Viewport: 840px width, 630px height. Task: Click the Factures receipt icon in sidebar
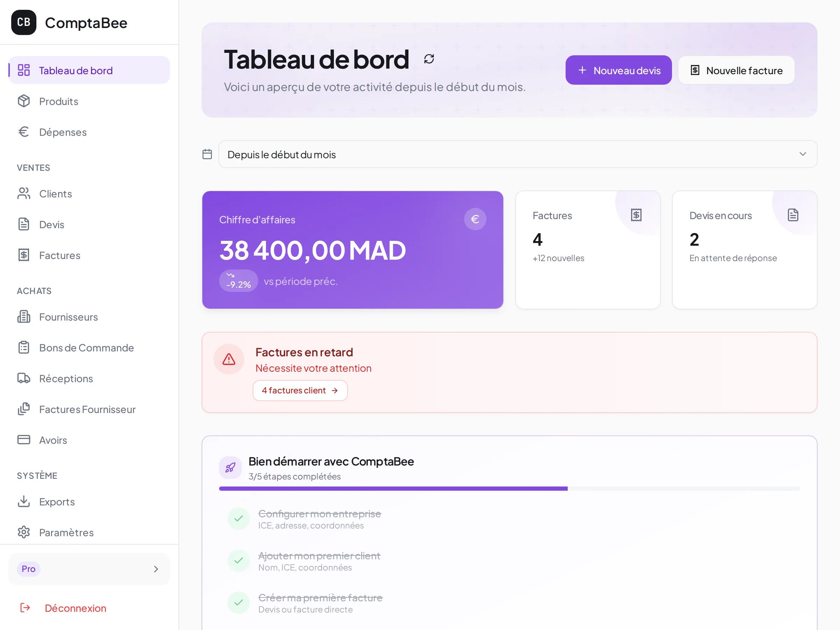23,255
